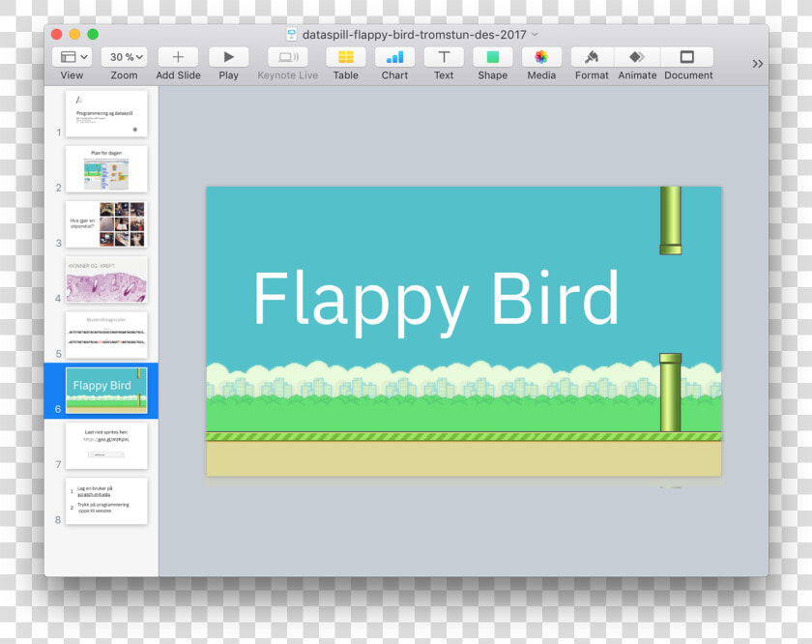Insert a Table from toolbar
Image resolution: width=812 pixels, height=644 pixels.
coord(345,56)
